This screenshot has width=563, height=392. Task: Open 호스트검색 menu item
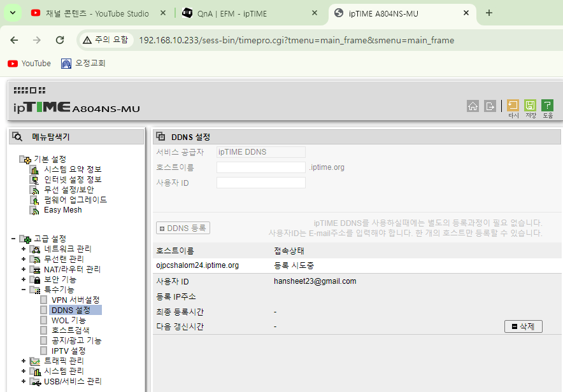(x=70, y=330)
